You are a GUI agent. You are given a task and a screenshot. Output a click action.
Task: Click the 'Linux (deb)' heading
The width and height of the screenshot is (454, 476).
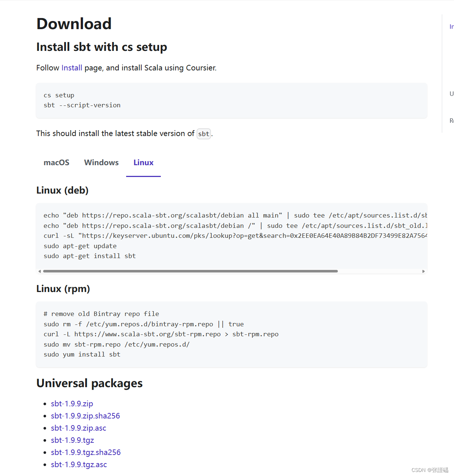click(x=62, y=190)
